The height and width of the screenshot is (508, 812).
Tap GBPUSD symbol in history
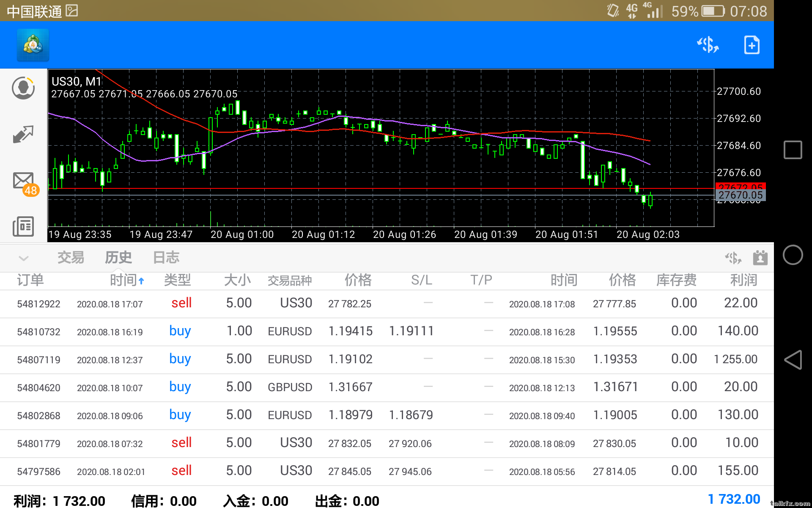[x=290, y=387]
